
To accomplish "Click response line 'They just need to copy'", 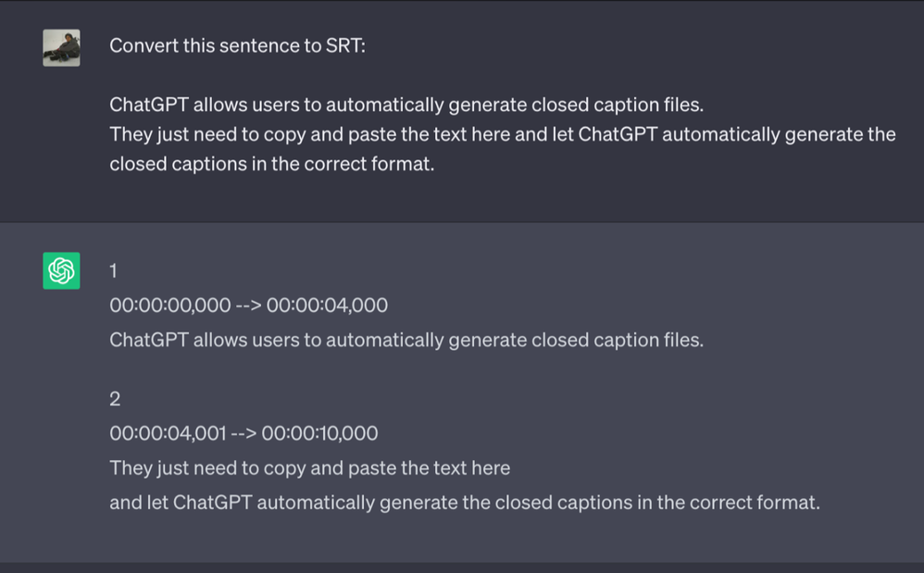I will click(x=309, y=467).
